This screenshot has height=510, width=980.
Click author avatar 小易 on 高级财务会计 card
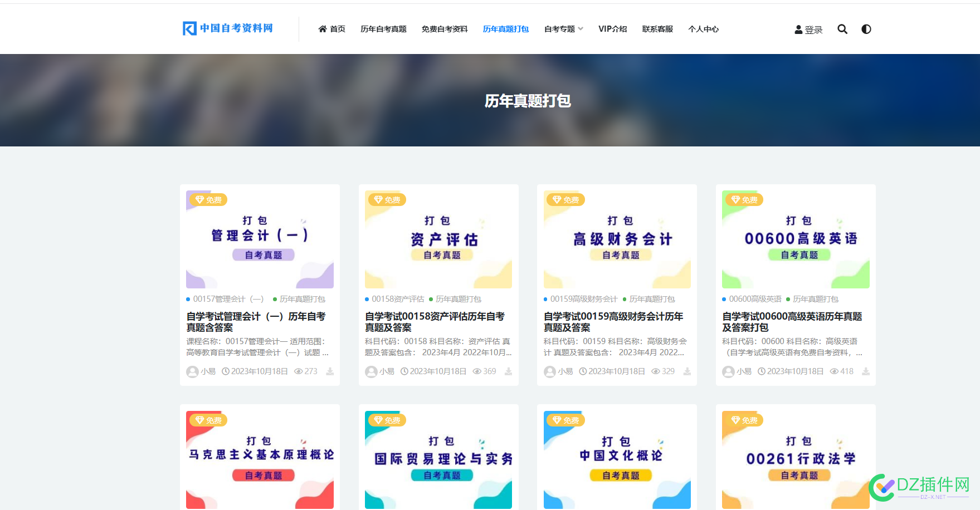550,371
